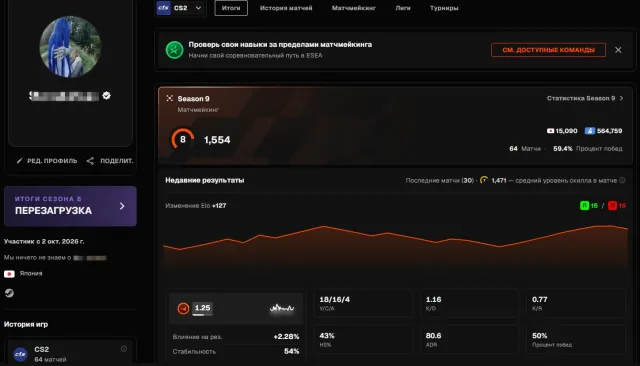Click the CS2 64 матчей history card
This screenshot has height=366, width=640.
(x=70, y=351)
